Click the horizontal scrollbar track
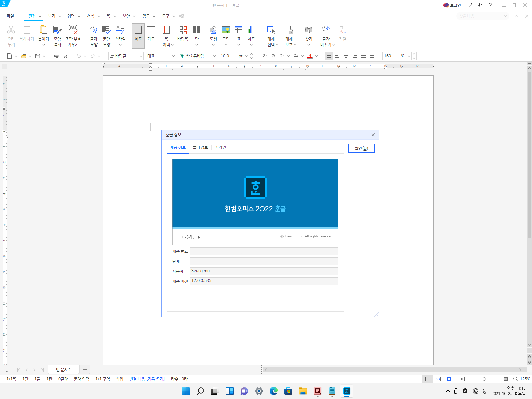Viewport: 532px width, 399px height. [393, 370]
